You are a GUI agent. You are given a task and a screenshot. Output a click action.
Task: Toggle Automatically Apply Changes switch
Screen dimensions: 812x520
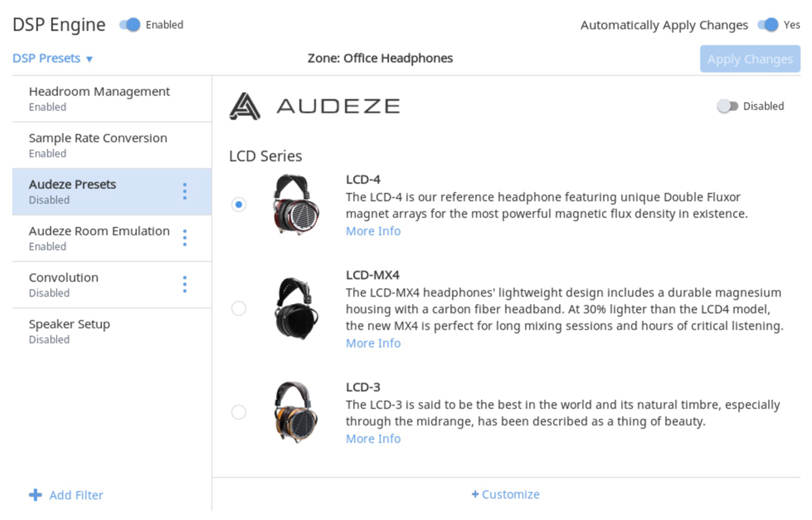click(768, 25)
